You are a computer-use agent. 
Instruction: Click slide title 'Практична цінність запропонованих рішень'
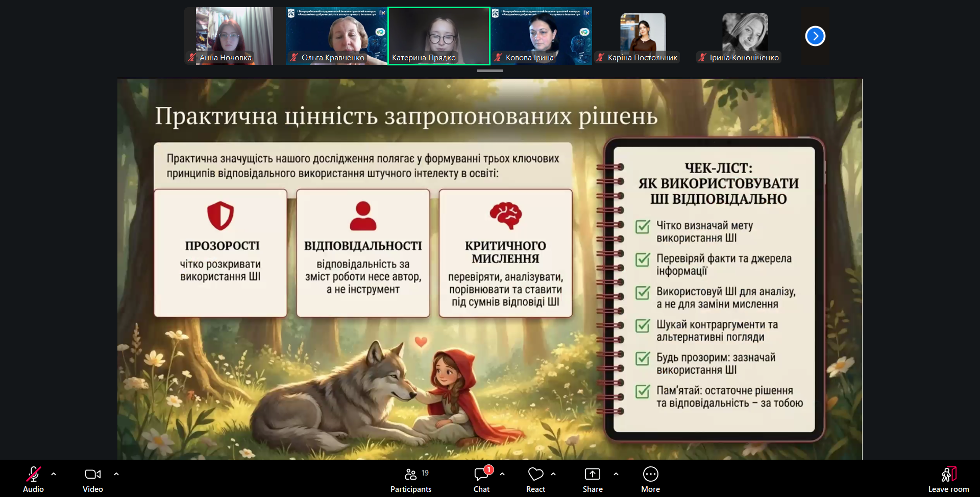coord(406,116)
